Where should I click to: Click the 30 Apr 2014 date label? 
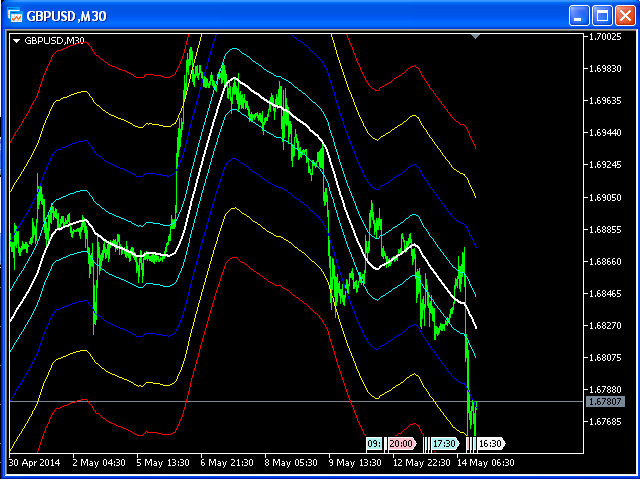(34, 463)
